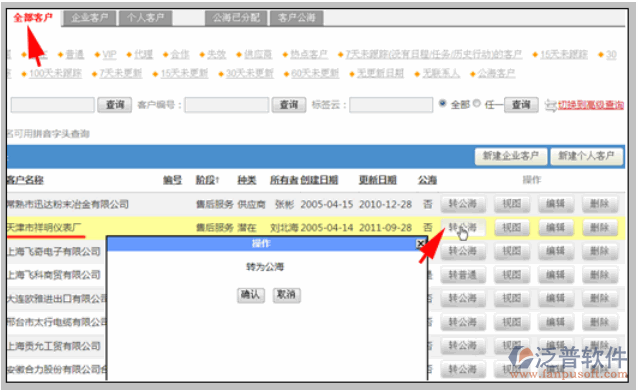Switch to the 企业客户 tab
The image size is (638, 390).
tap(90, 18)
